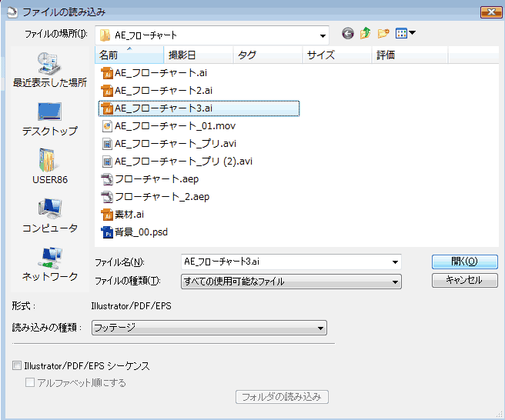Sort by Tags (タグ) column header
The width and height of the screenshot is (505, 420).
pos(268,55)
